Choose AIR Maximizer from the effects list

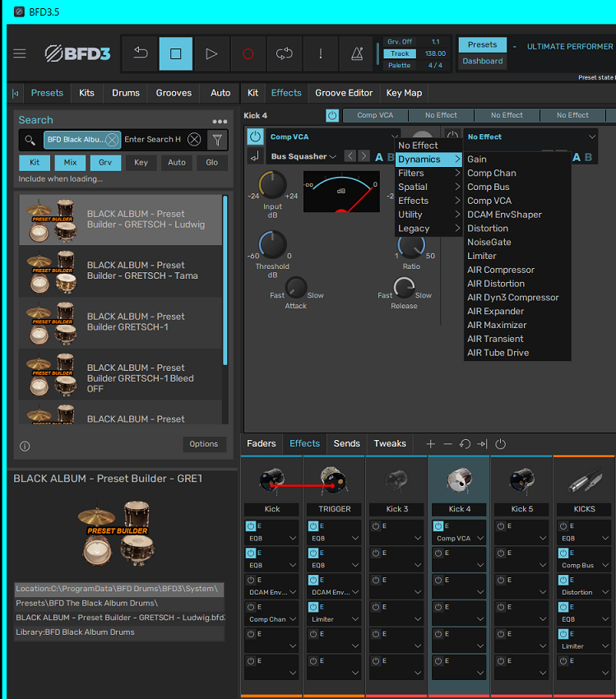tap(497, 326)
